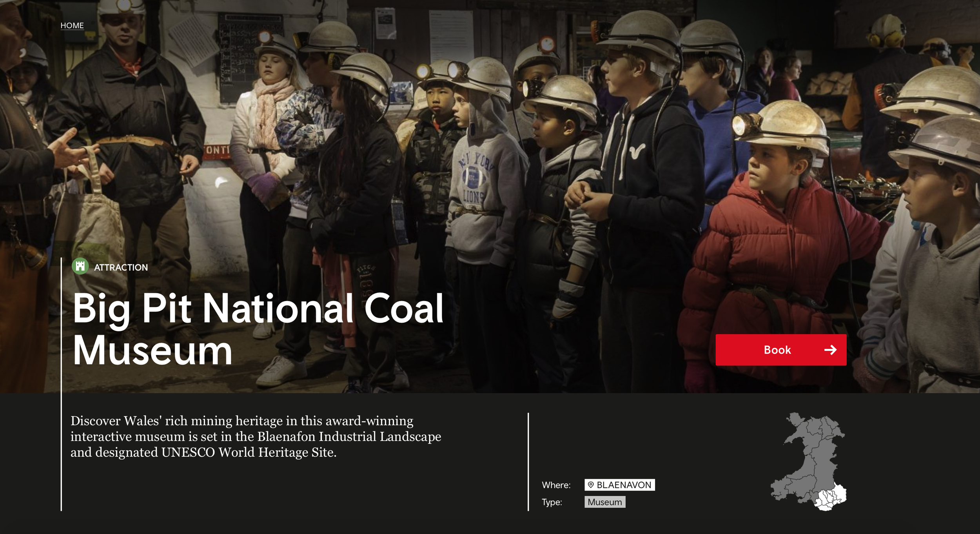The height and width of the screenshot is (534, 980).
Task: Click the ATTRACTION category label
Action: click(121, 267)
